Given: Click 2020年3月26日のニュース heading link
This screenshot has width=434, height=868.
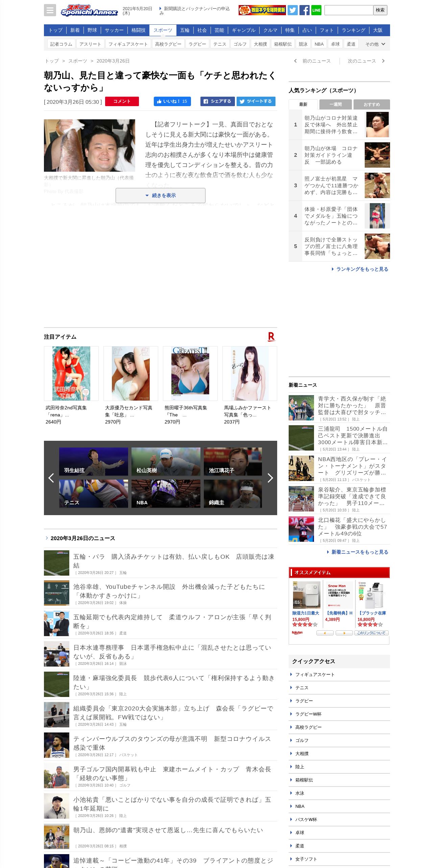Looking at the screenshot, I should pyautogui.click(x=83, y=538).
